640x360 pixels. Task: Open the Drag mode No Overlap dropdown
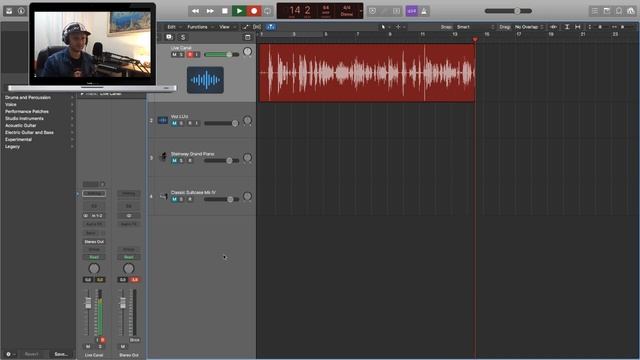click(x=529, y=27)
